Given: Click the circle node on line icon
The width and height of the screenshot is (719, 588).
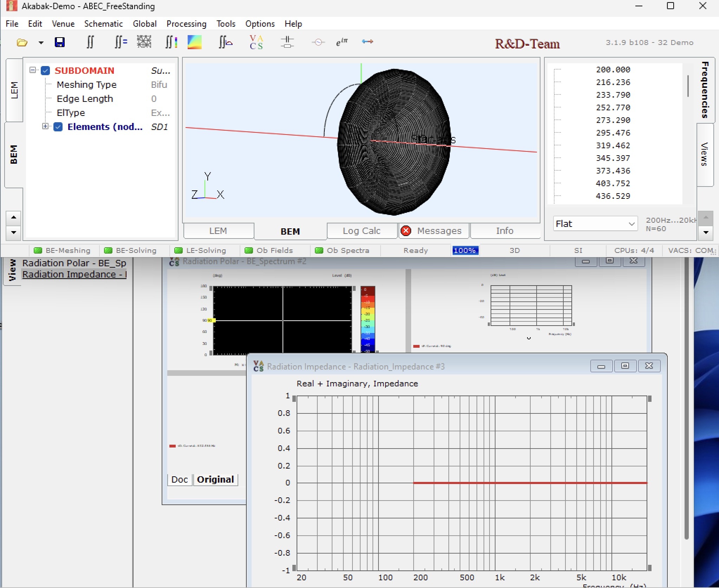Looking at the screenshot, I should pos(318,43).
